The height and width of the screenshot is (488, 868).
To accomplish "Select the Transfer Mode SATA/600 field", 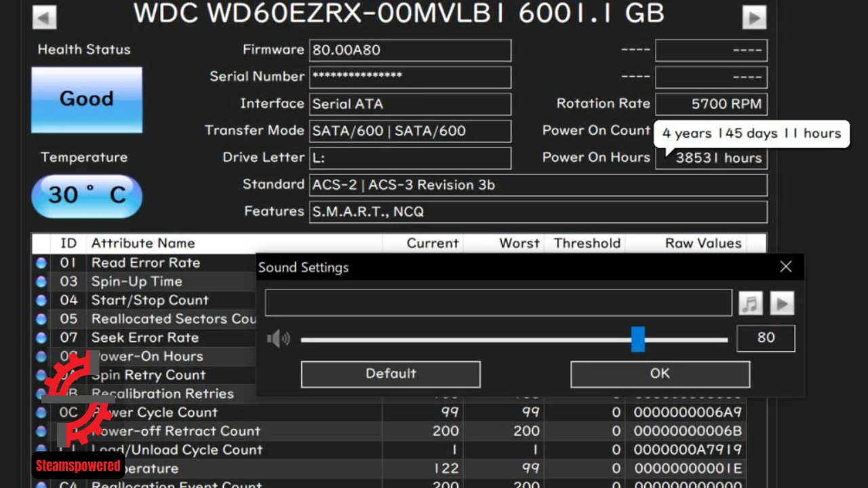I will tap(410, 131).
